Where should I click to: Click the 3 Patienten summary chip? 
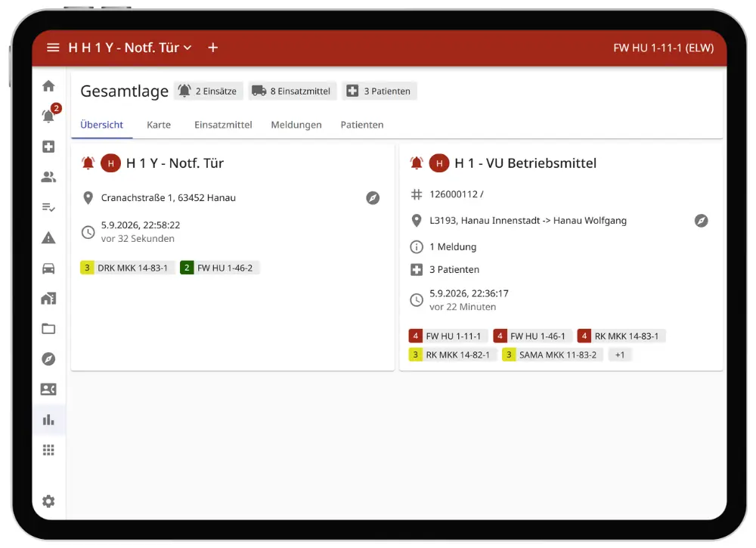click(380, 91)
